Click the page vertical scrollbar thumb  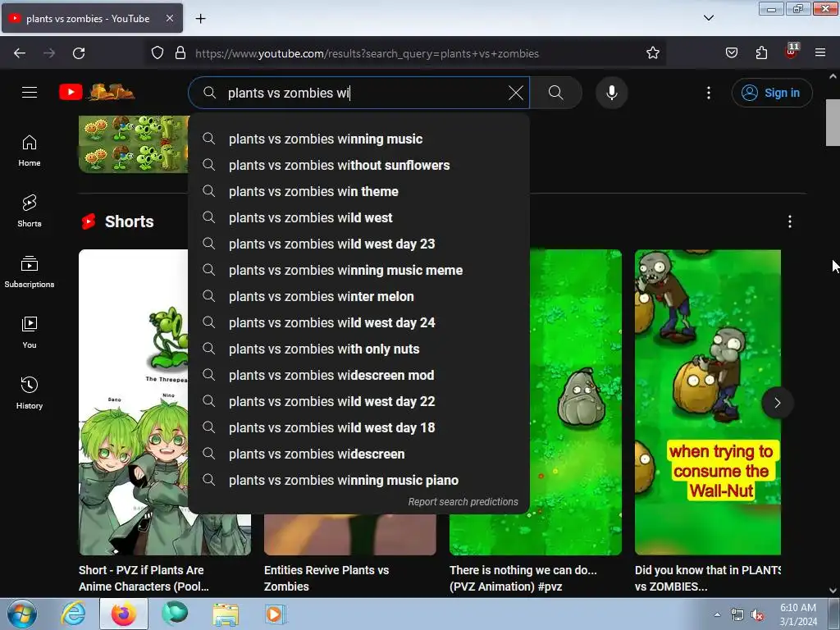pyautogui.click(x=833, y=122)
